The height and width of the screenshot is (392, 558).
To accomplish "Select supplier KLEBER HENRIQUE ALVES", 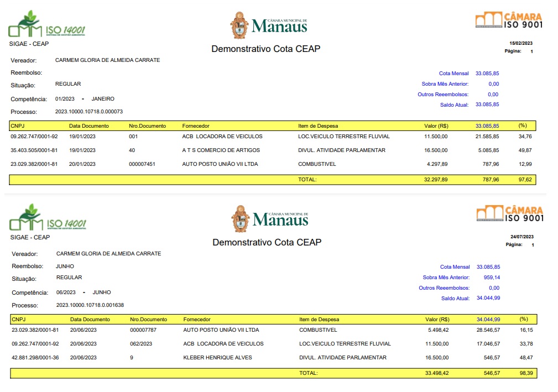I will [x=217, y=358].
